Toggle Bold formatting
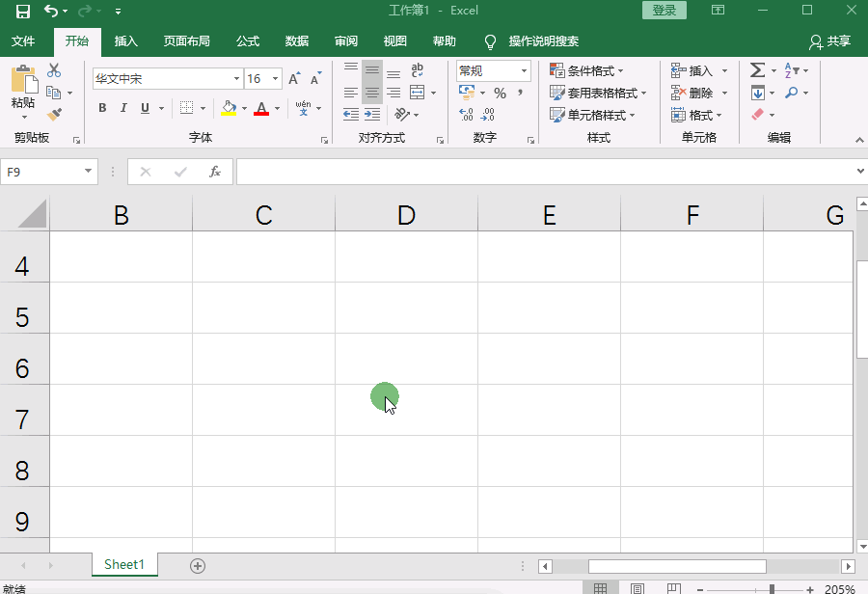Image resolution: width=868 pixels, height=594 pixels. point(102,108)
